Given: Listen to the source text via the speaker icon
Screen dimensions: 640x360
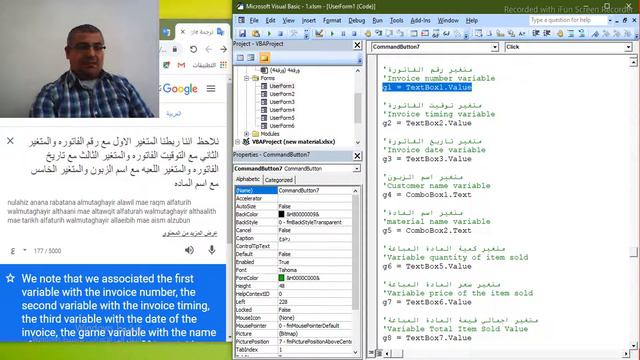Looking at the screenshot, I should tap(189, 250).
